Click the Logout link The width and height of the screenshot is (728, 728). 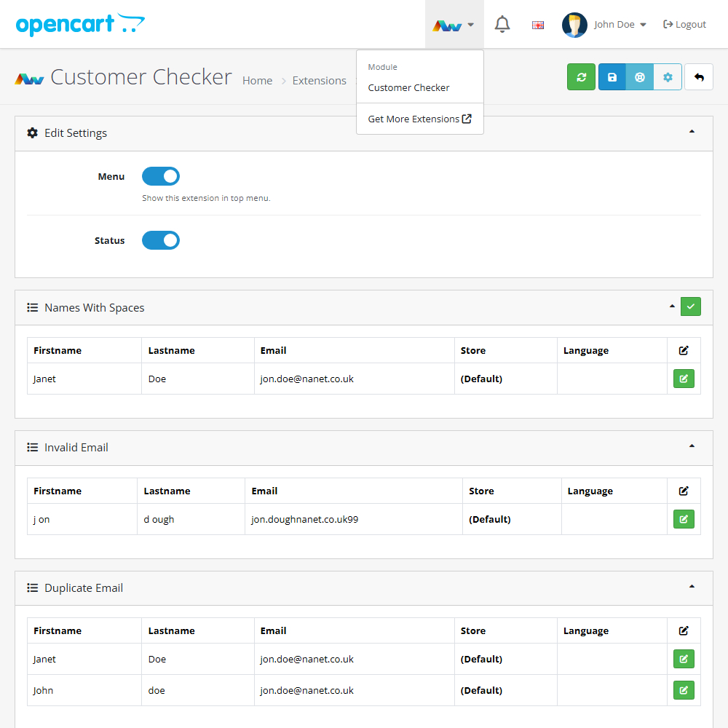point(684,25)
